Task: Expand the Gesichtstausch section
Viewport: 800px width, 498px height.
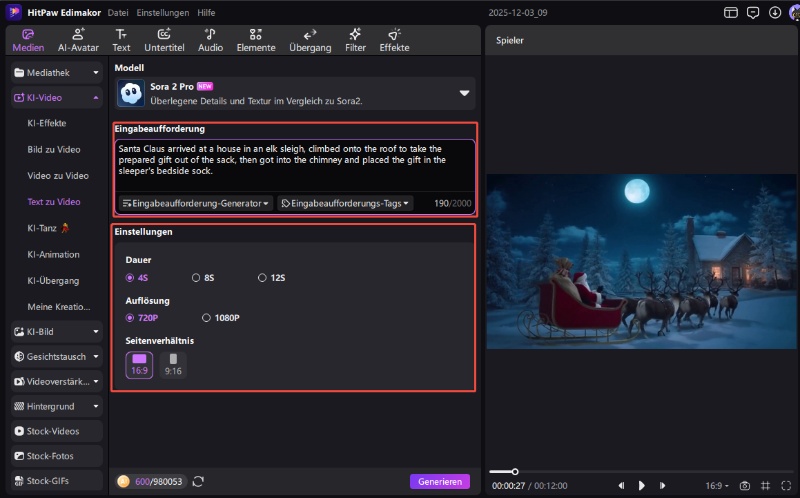Action: point(57,357)
